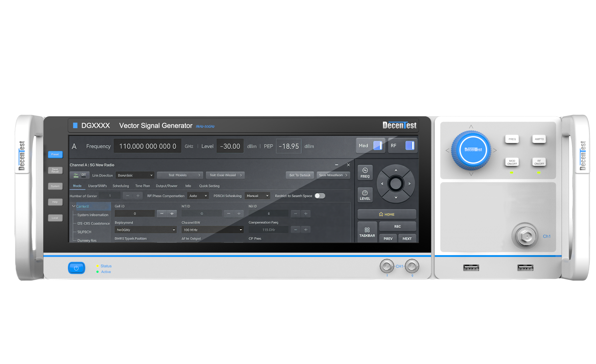The height and width of the screenshot is (364, 596).
Task: Click the blue power button on front panel
Action: 76,268
